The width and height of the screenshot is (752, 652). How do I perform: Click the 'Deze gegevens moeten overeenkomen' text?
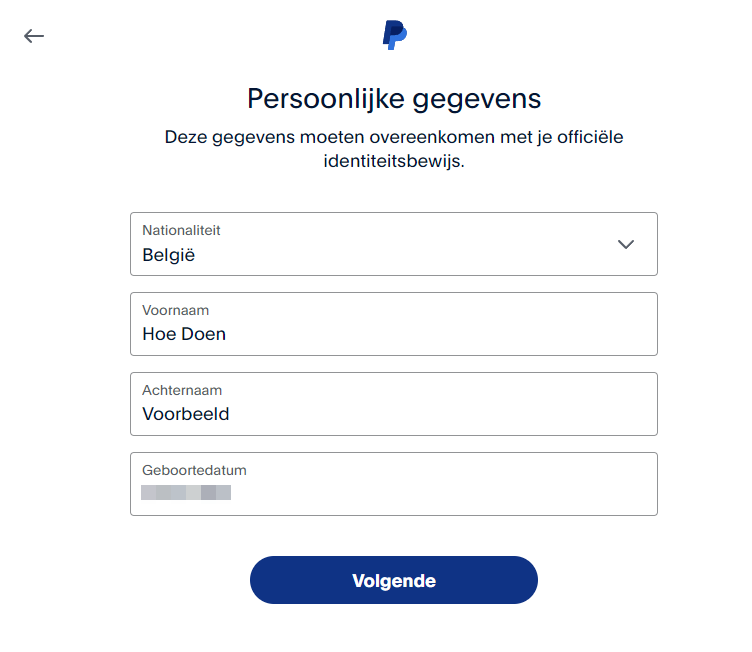(x=330, y=137)
